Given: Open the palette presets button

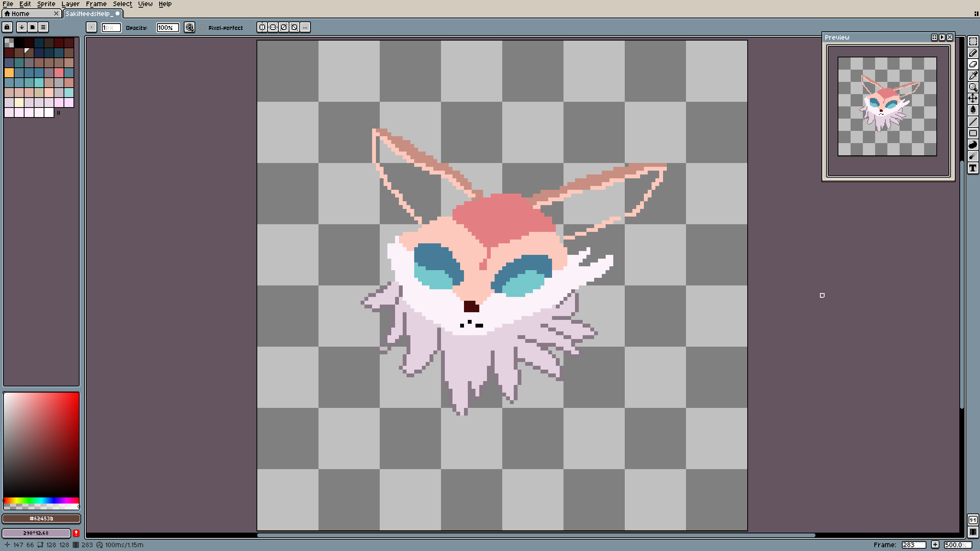Looking at the screenshot, I should tap(33, 27).
